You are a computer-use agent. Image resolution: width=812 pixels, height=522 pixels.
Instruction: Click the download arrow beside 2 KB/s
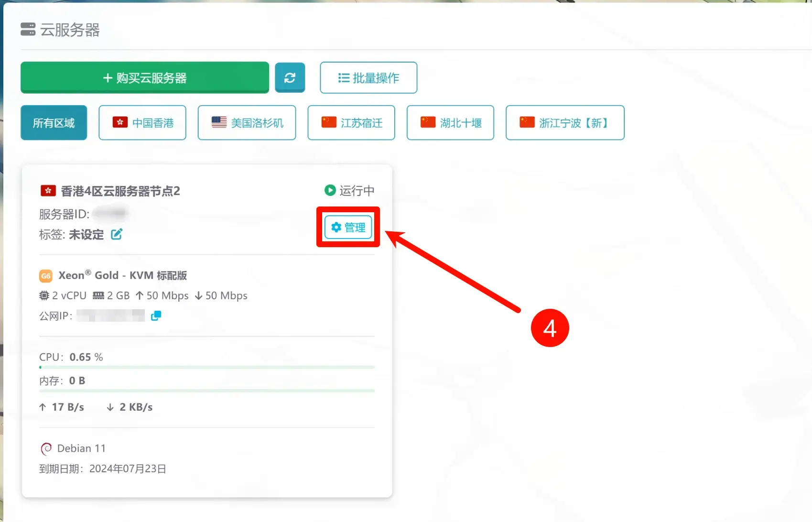(x=110, y=407)
